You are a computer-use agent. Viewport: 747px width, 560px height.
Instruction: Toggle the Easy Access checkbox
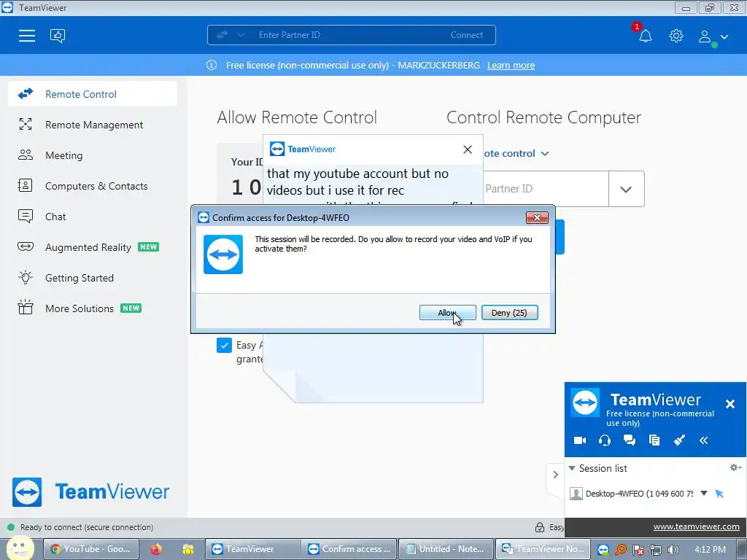pos(224,345)
